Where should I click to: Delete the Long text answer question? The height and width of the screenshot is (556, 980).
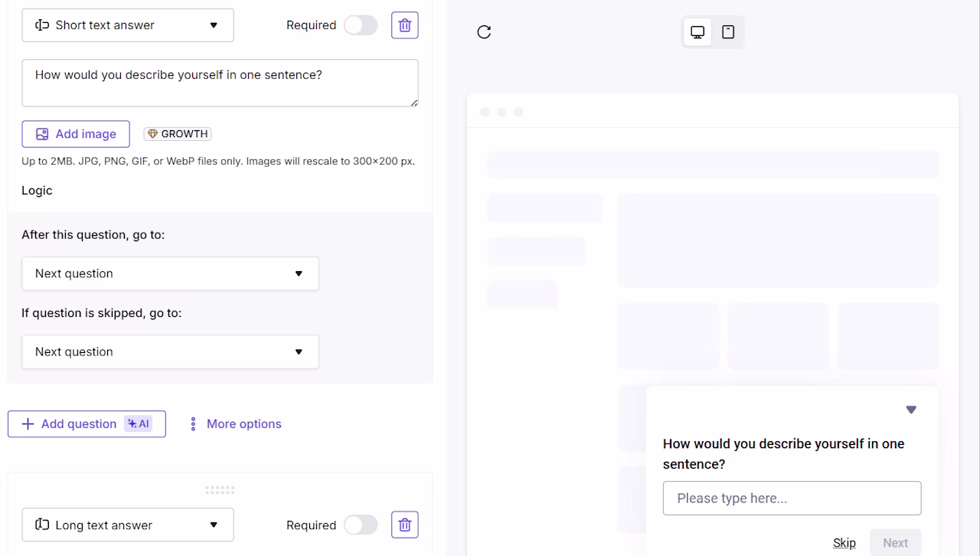(405, 525)
